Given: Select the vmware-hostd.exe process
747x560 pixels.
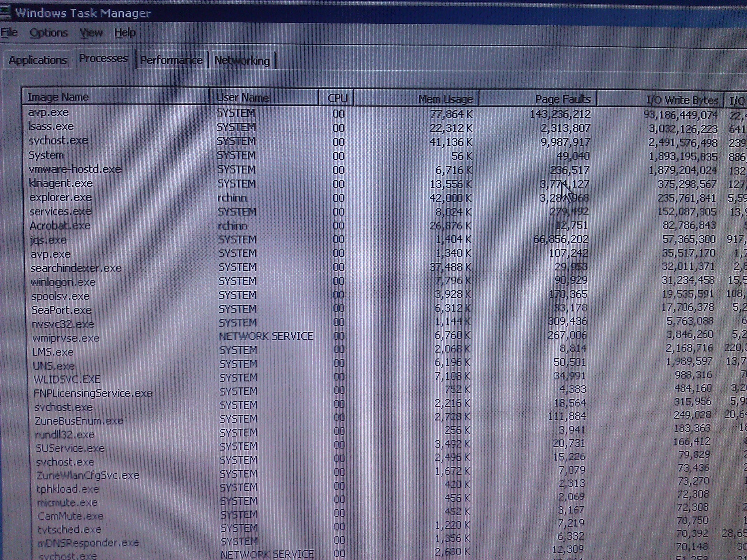Looking at the screenshot, I should pos(75,169).
